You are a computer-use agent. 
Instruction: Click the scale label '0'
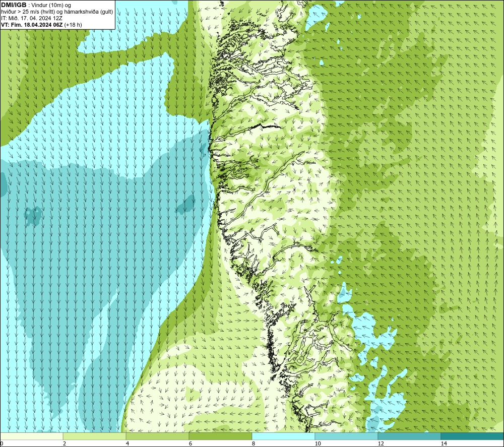(2, 443)
